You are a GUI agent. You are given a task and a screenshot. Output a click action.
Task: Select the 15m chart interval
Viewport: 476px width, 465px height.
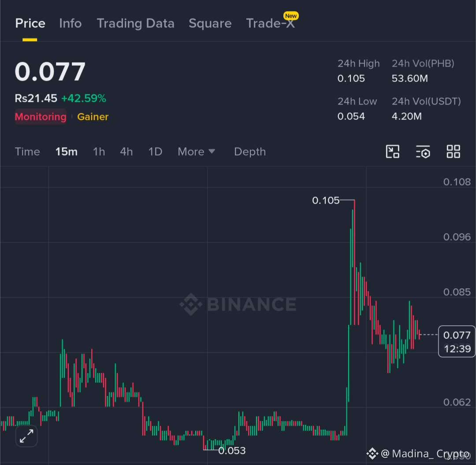coord(67,152)
